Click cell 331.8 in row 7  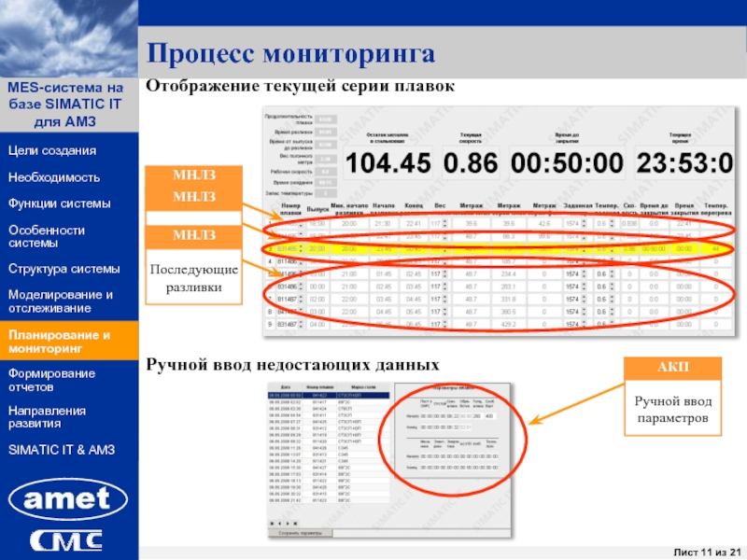click(508, 299)
